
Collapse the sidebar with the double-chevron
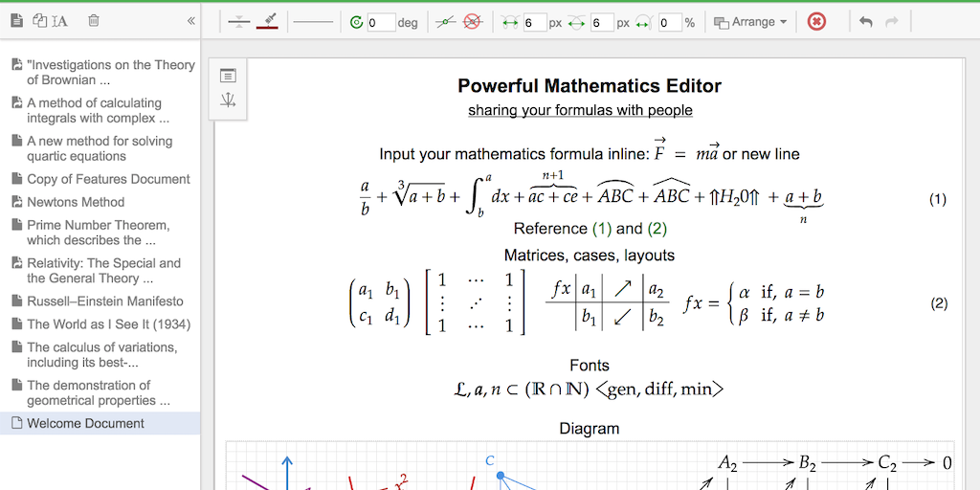pyautogui.click(x=190, y=21)
